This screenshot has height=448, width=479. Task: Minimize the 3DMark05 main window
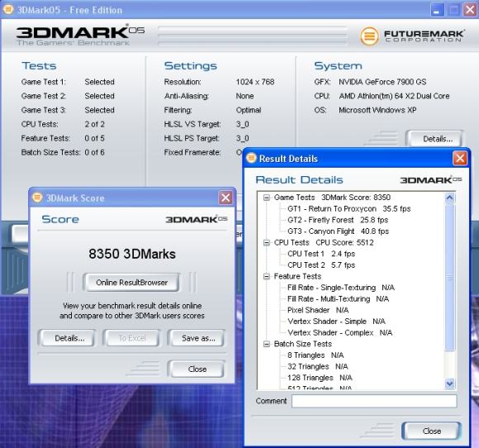[x=437, y=10]
